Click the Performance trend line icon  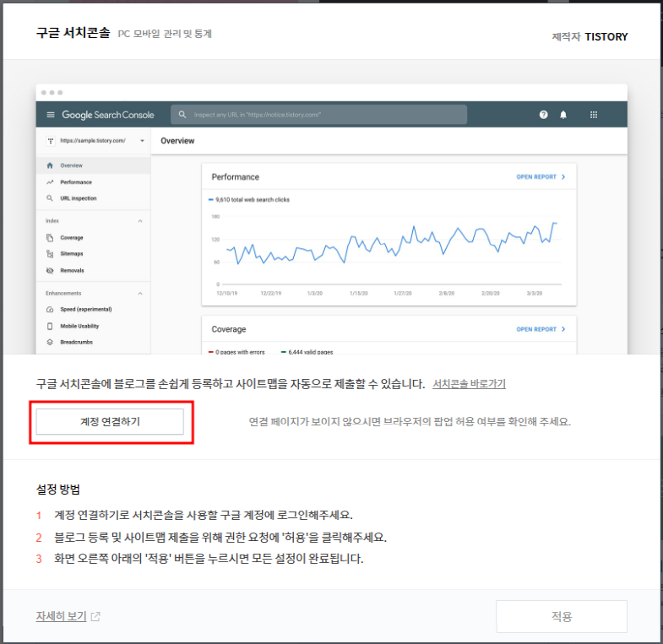click(50, 182)
